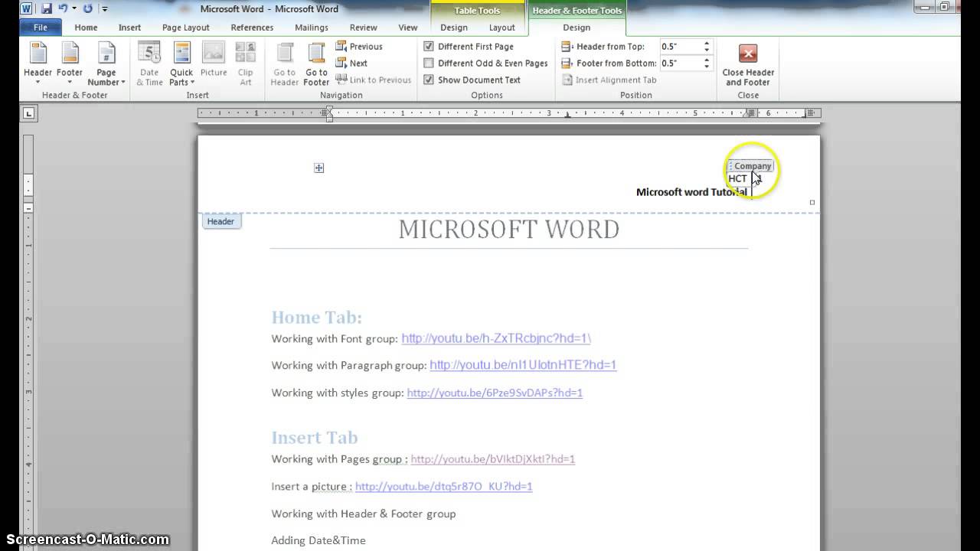
Task: Close Header and Footer editing
Action: click(748, 64)
